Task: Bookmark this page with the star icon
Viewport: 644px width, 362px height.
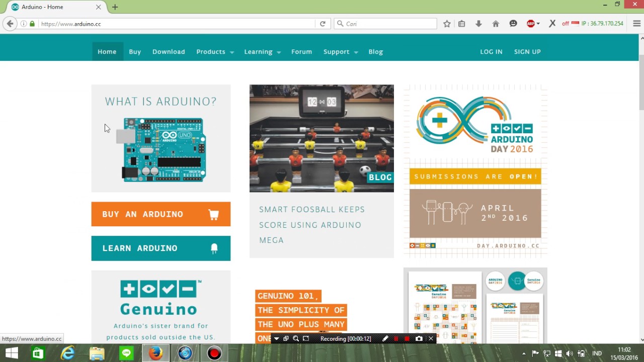Action: tap(447, 24)
